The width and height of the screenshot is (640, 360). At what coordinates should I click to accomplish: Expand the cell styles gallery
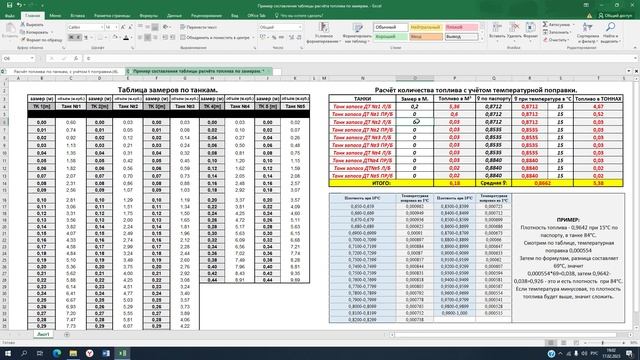point(482,39)
